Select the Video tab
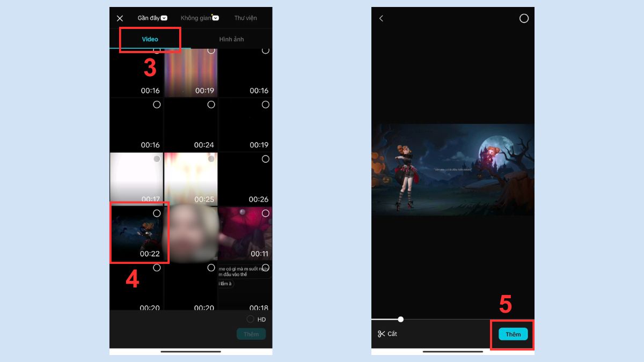This screenshot has height=362, width=644. 150,39
